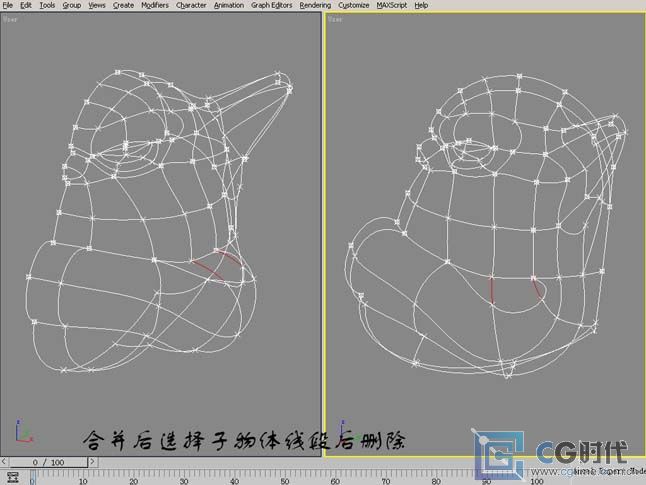646x485 pixels.
Task: Jump to frame 50 on the timeline
Action: point(285,481)
